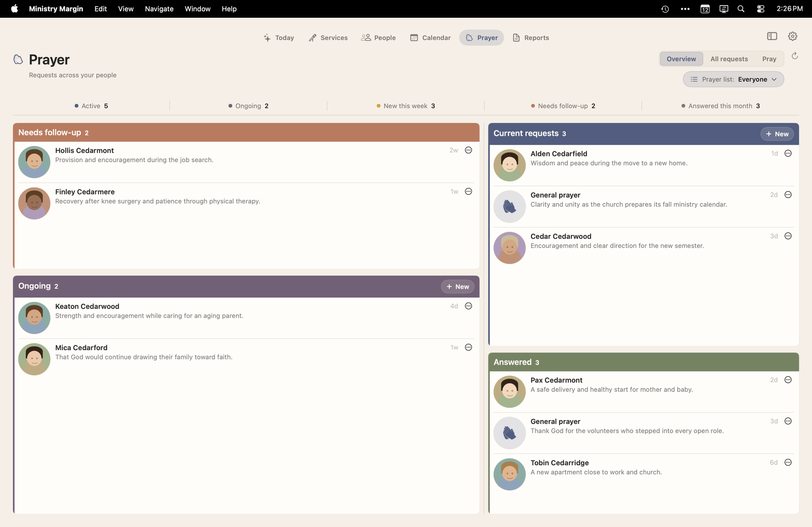The image size is (812, 527).
Task: Open Pax Cedarmont's avatar
Action: point(509,392)
